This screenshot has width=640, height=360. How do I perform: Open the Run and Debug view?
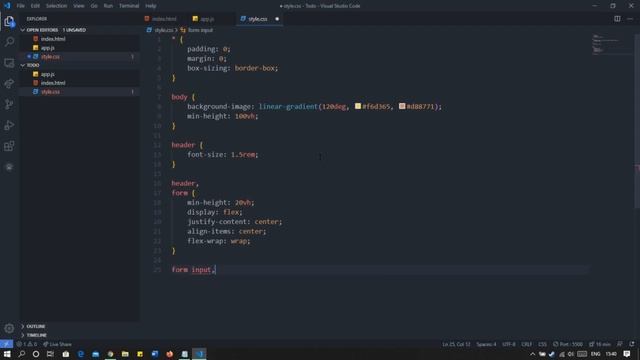click(x=9, y=125)
